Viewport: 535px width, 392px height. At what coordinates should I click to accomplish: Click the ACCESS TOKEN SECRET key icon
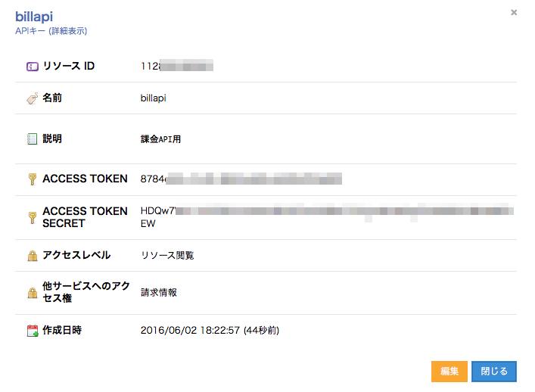[33, 218]
